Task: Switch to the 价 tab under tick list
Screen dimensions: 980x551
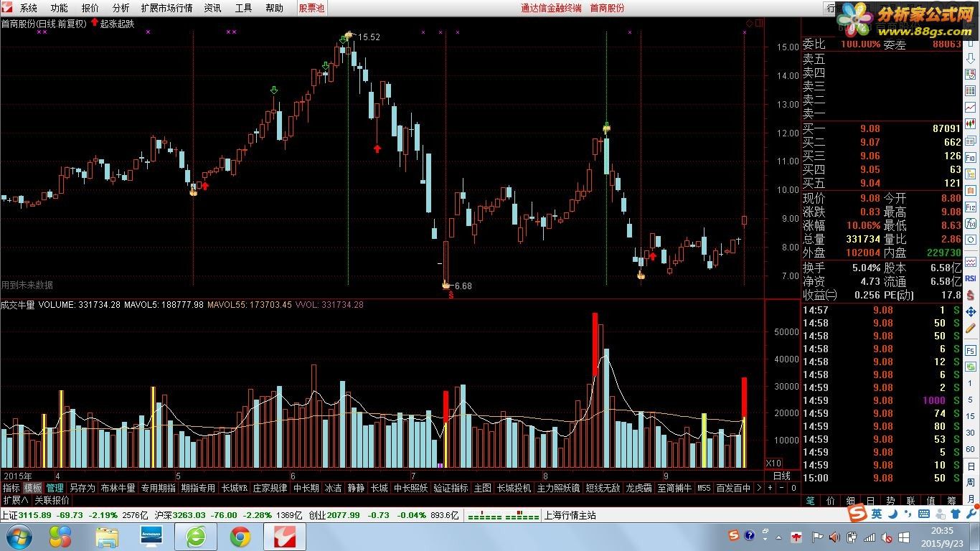Action: coord(830,500)
